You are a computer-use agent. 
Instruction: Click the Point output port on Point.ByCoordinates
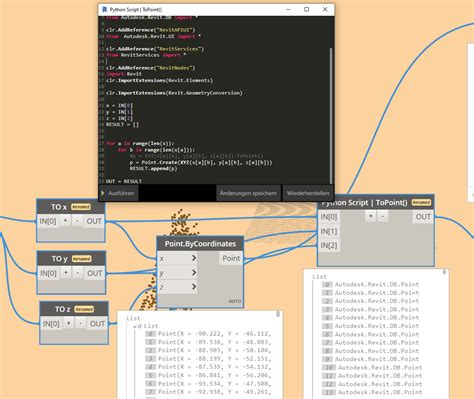(x=231, y=258)
